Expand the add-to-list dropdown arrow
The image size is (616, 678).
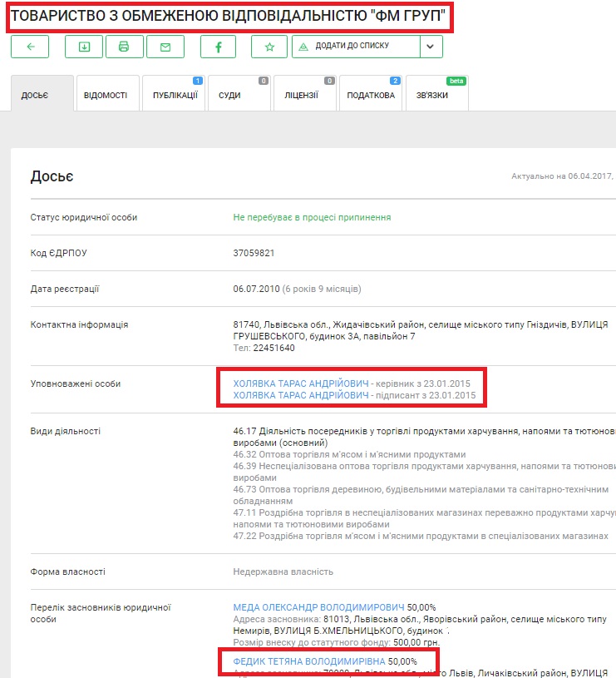[430, 47]
